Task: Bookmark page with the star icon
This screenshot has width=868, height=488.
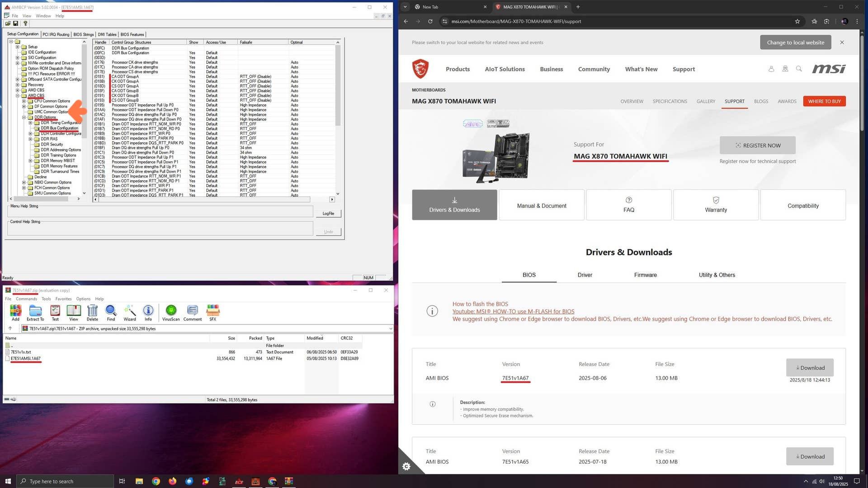Action: (797, 21)
